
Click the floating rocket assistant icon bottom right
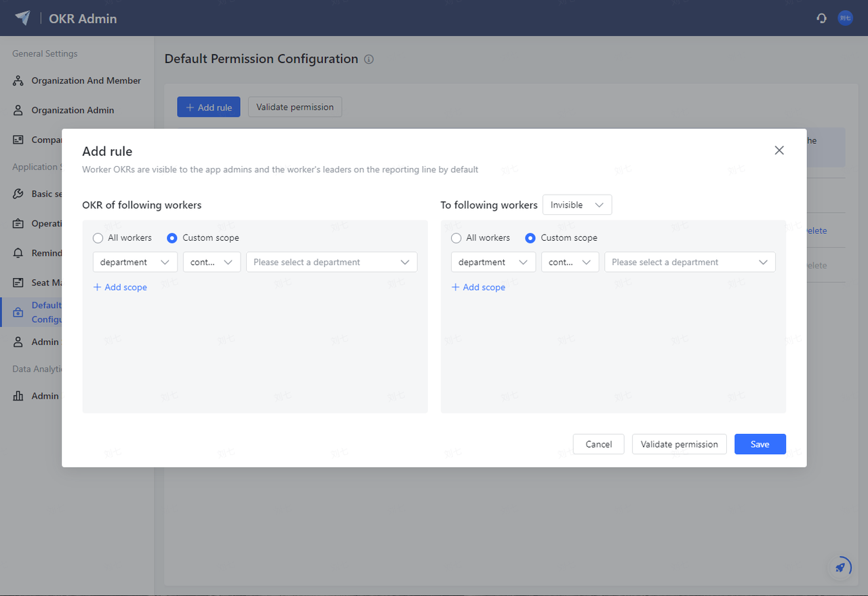point(840,567)
